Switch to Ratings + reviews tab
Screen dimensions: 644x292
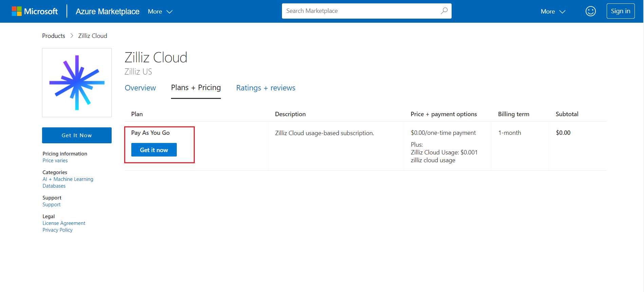coord(266,88)
